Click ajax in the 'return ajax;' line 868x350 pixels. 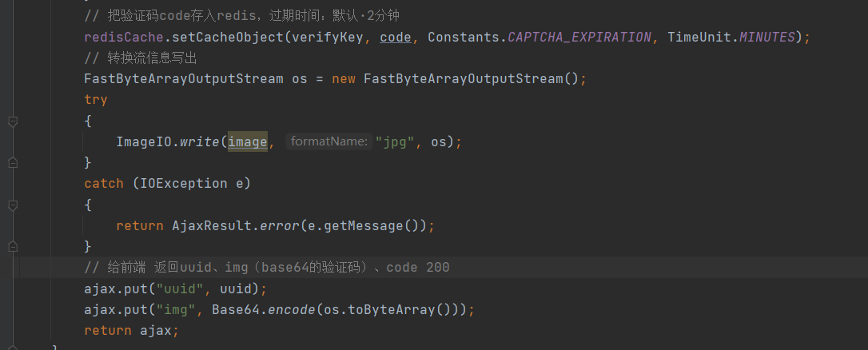[x=156, y=331]
